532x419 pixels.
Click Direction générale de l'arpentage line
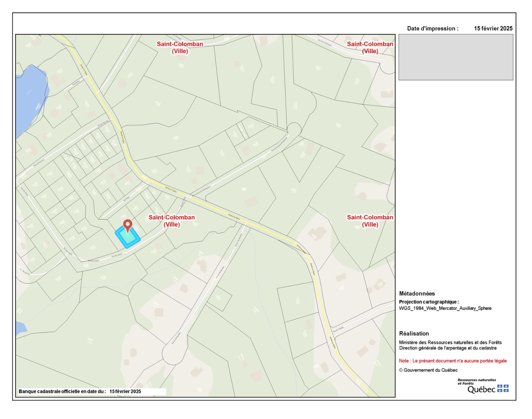[x=447, y=348]
